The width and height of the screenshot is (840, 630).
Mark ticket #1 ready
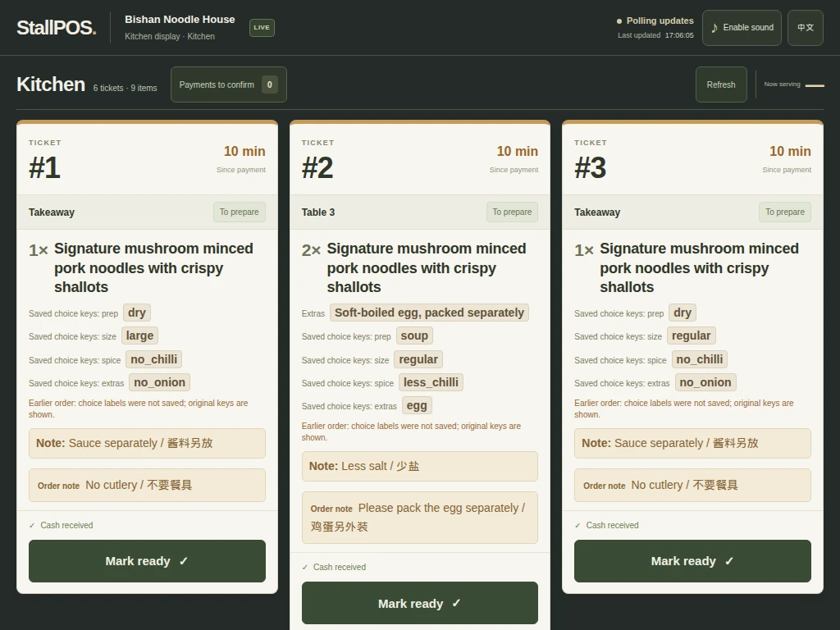148,561
